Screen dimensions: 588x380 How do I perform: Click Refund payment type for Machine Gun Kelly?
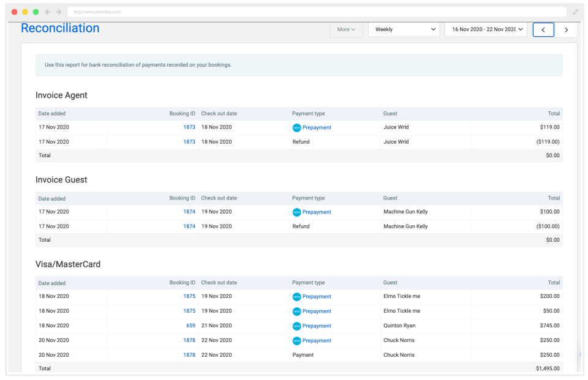coord(301,226)
